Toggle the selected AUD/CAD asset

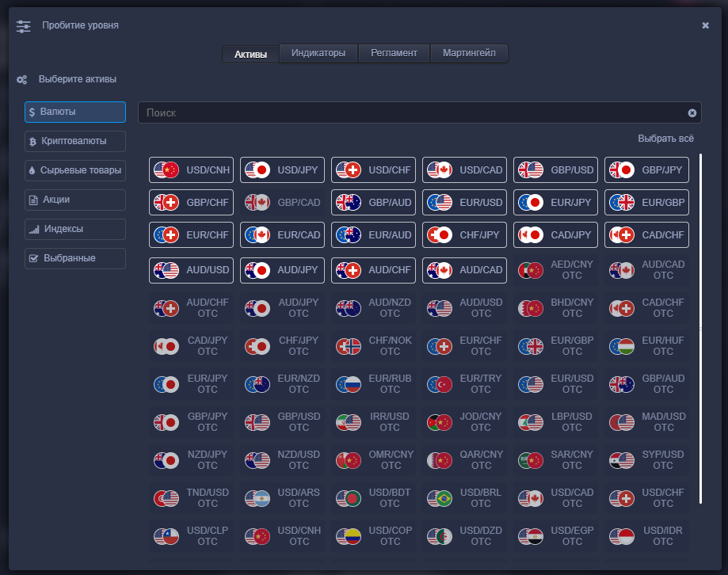tap(464, 270)
